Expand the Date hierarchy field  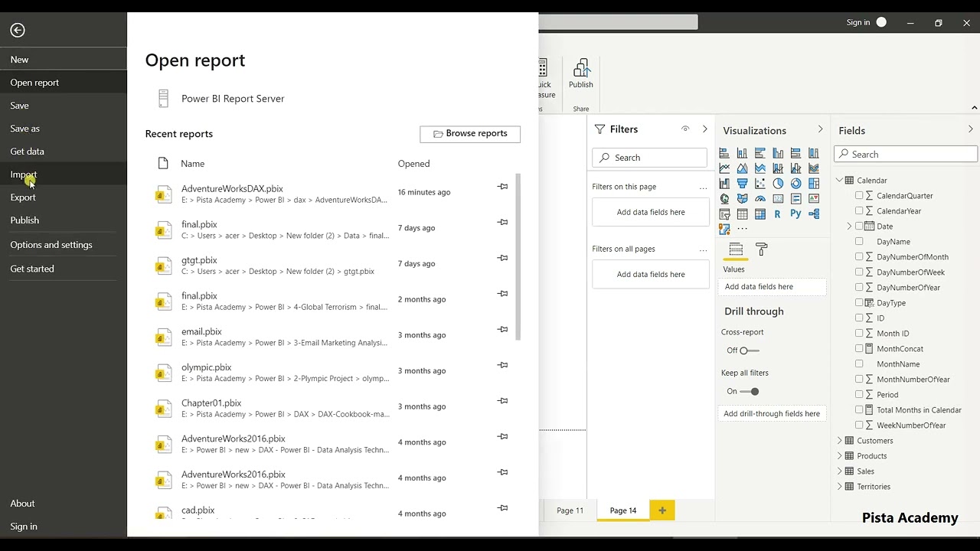849,226
